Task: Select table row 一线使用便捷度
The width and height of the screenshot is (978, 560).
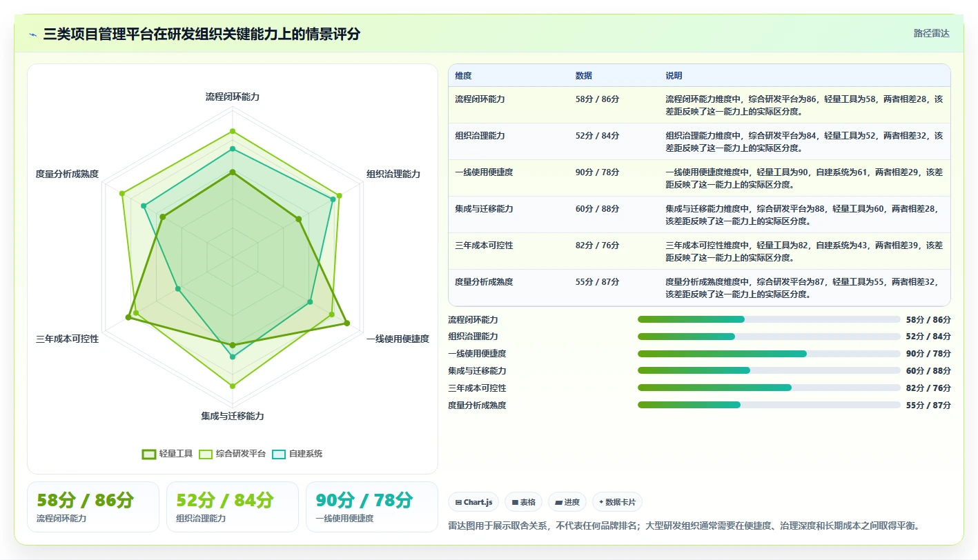Action: [699, 178]
